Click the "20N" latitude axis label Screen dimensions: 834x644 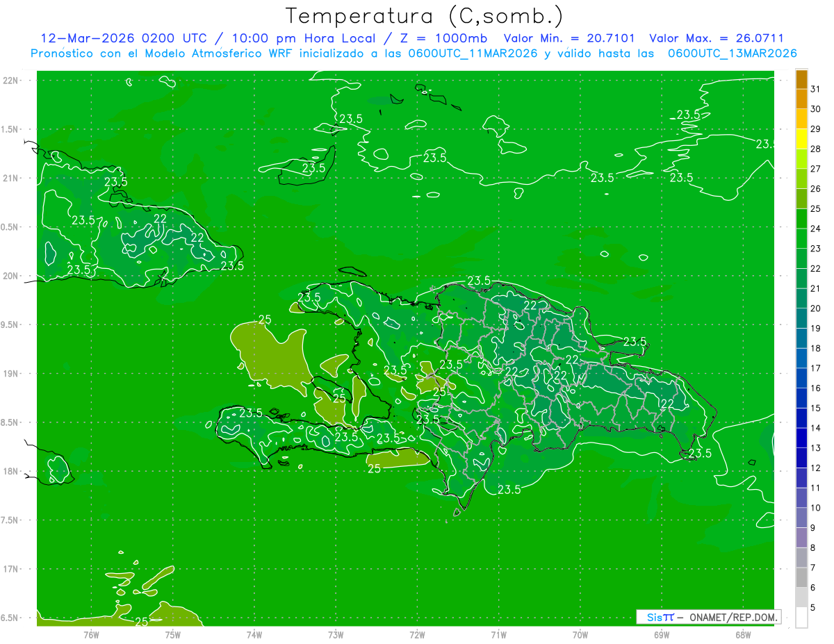pyautogui.click(x=11, y=276)
